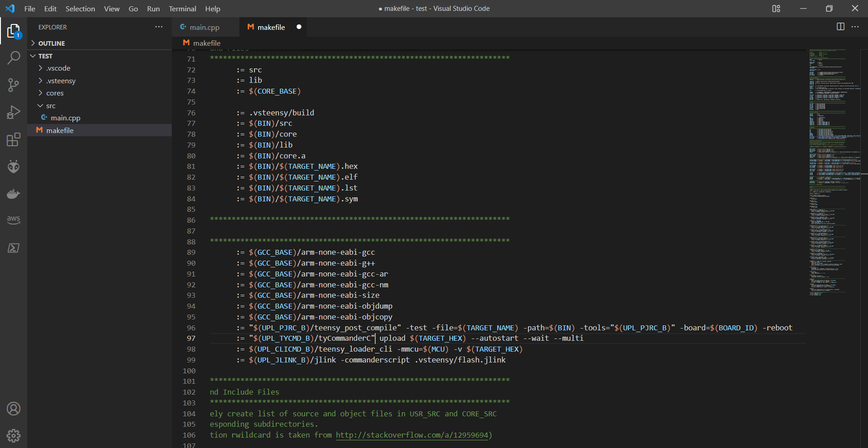Image resolution: width=868 pixels, height=448 pixels.
Task: Open the Accounts icon in the activity bar
Action: [14, 409]
